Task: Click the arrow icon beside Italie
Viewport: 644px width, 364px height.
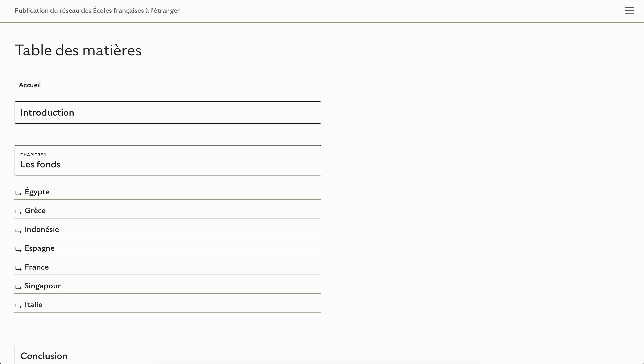Action: 18,306
